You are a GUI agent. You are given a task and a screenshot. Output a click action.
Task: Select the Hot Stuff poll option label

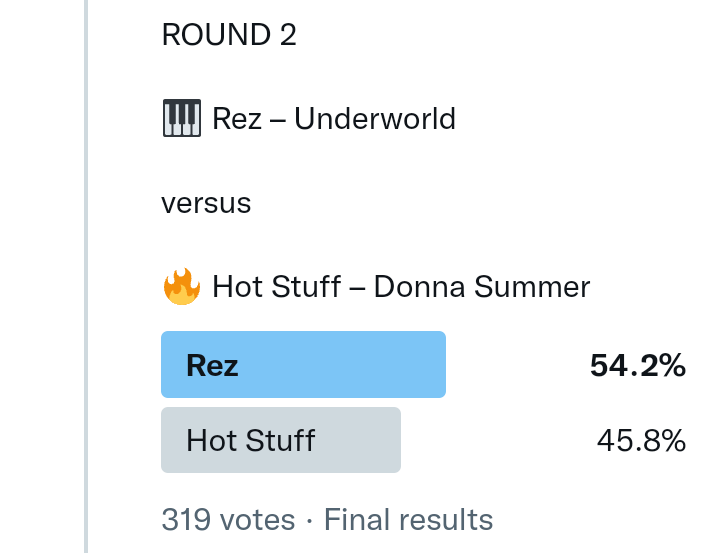coord(250,440)
